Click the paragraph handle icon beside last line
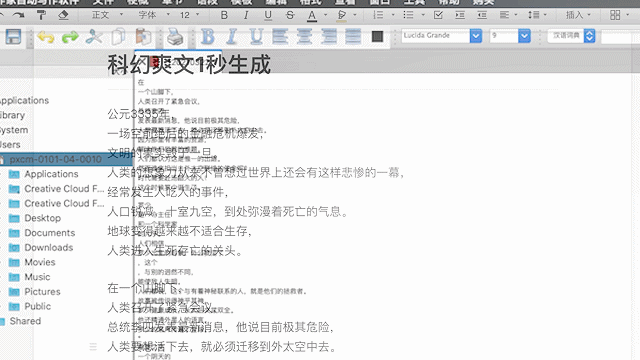 [x=93, y=347]
